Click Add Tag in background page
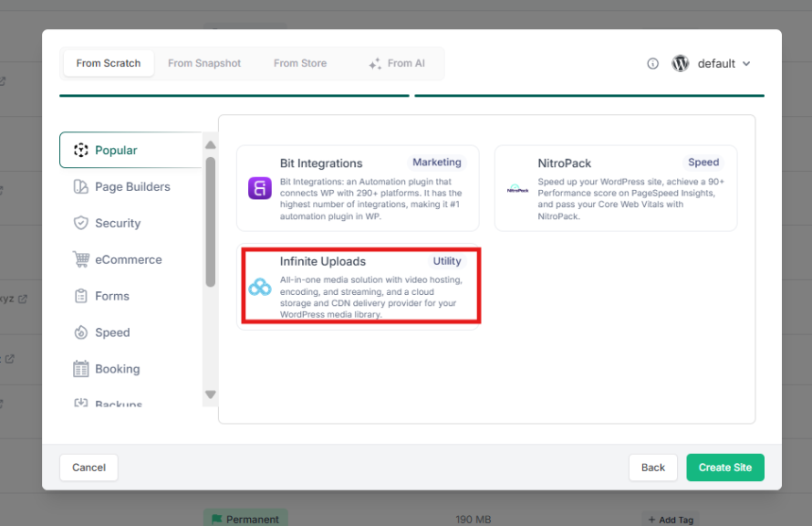The image size is (812, 526). click(x=671, y=520)
